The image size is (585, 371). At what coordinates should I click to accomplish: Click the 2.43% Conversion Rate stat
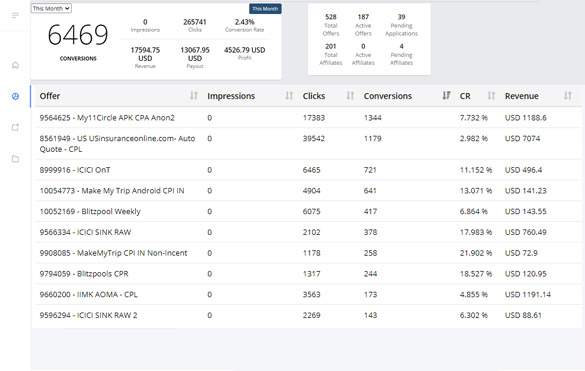[x=244, y=25]
